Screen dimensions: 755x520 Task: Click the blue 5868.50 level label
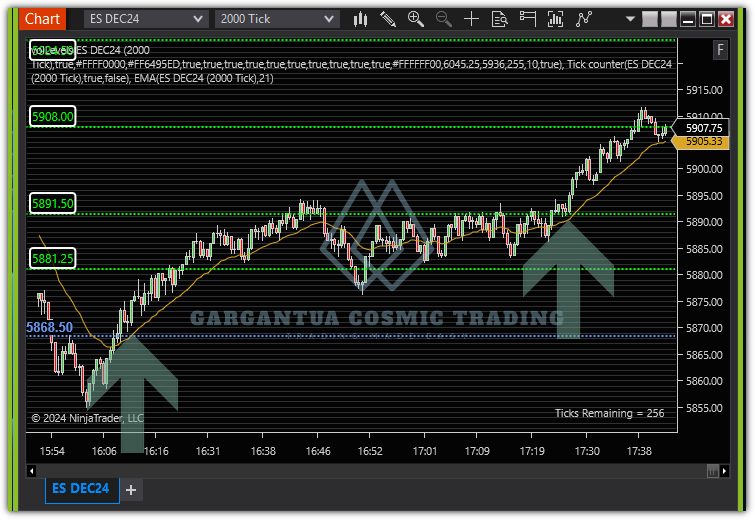pyautogui.click(x=49, y=327)
